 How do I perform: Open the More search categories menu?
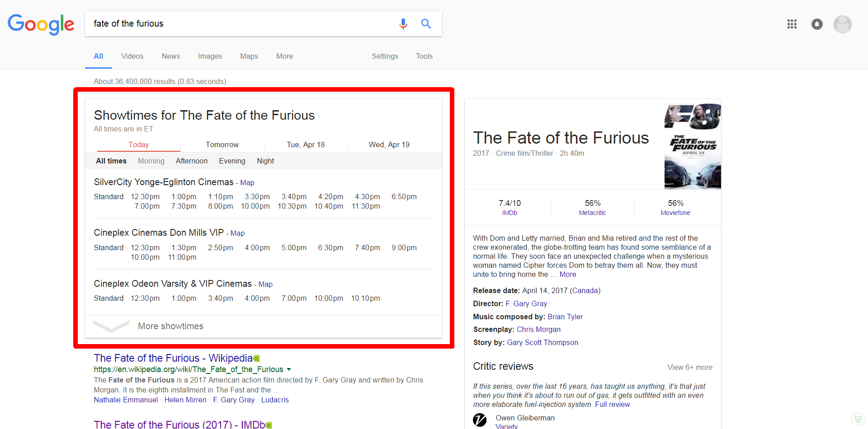click(x=284, y=56)
